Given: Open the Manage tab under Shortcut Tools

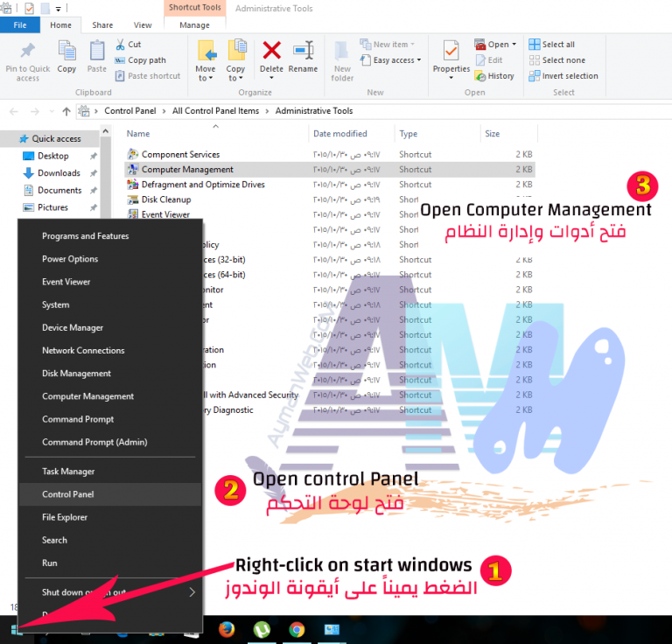Looking at the screenshot, I should click(194, 25).
